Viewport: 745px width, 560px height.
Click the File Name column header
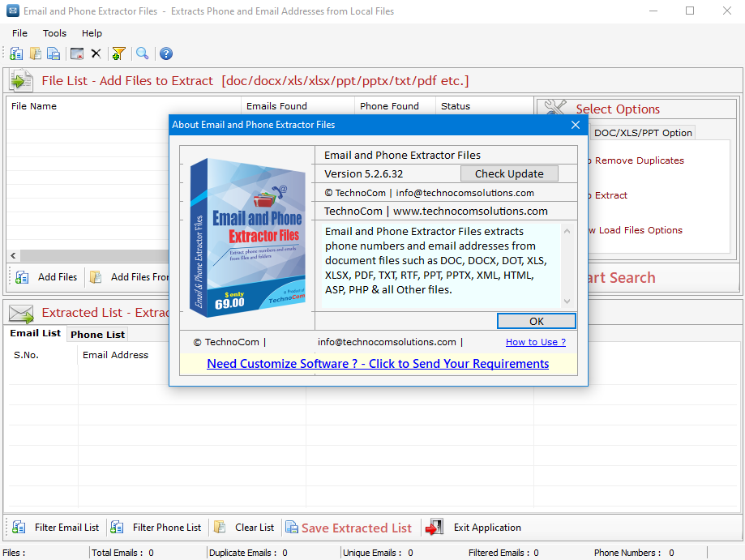tap(124, 106)
